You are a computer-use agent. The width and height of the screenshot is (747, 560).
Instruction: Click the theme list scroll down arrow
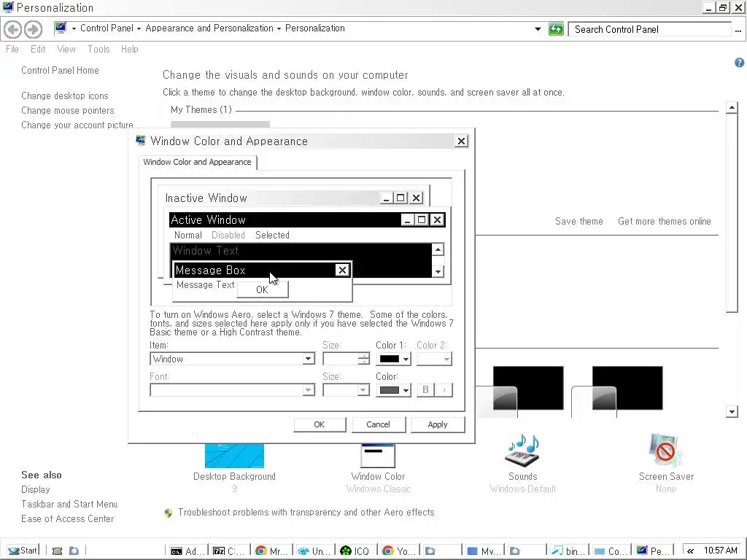click(732, 411)
